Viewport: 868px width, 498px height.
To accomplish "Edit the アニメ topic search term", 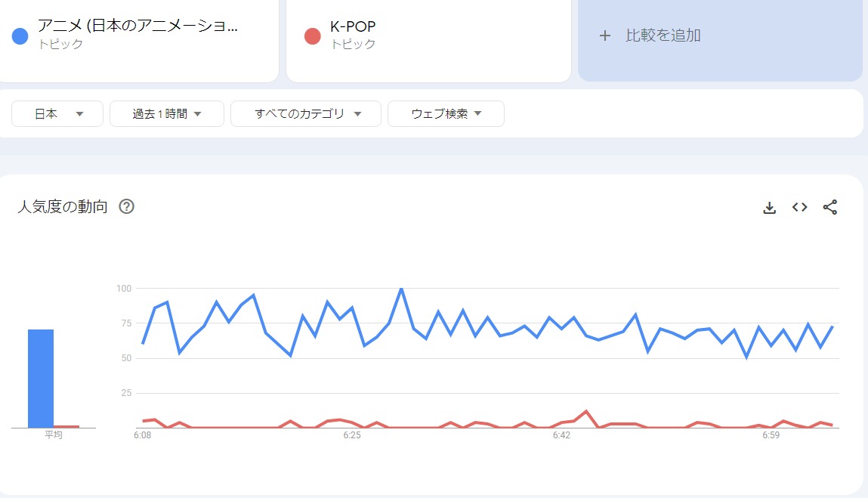I will [137, 27].
